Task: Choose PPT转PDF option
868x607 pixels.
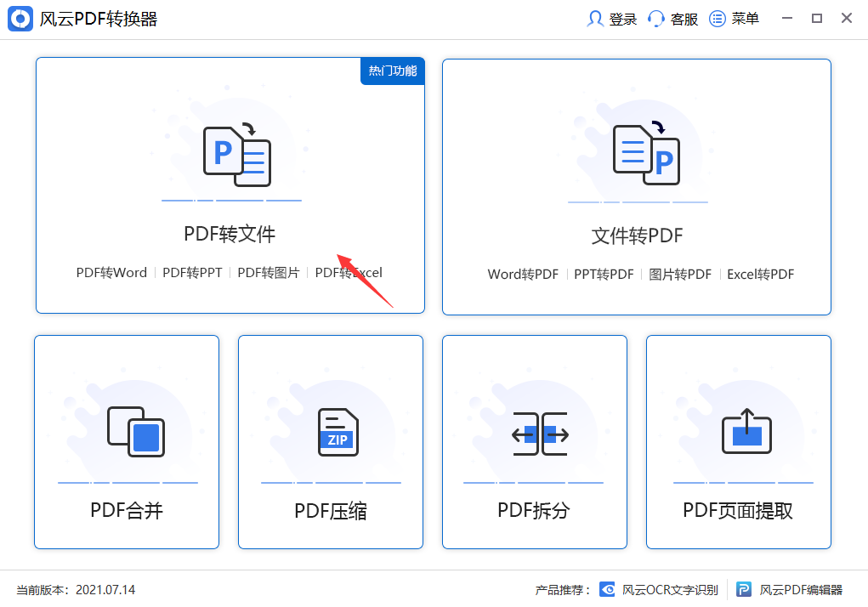Action: tap(604, 275)
